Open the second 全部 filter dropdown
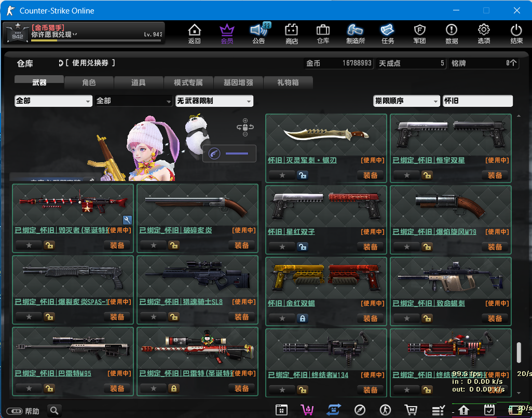Image resolution: width=532 pixels, height=418 pixels. [x=134, y=101]
